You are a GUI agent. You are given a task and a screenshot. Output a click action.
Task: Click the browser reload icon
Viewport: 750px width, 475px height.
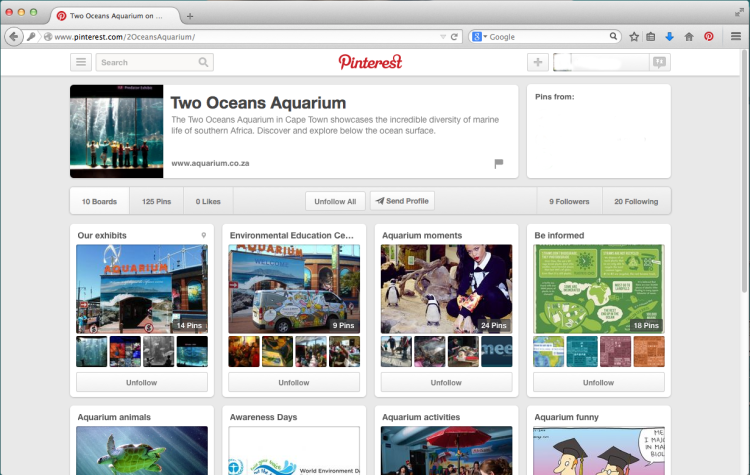454,36
